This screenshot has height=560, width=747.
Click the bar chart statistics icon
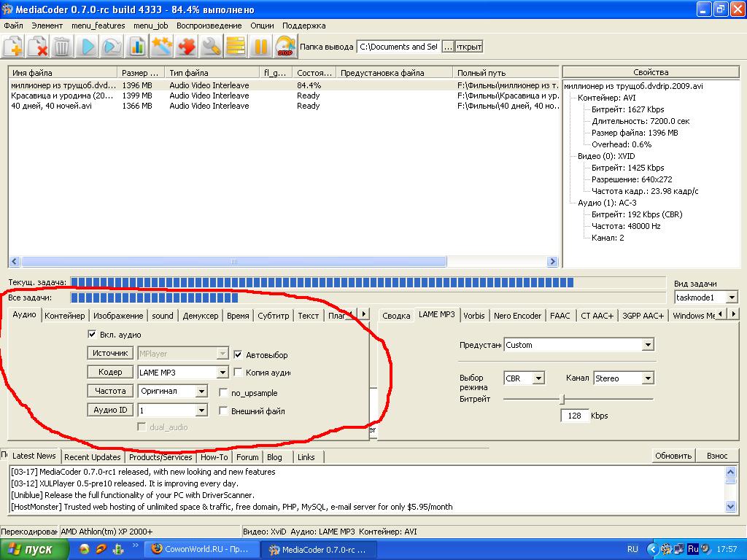tap(137, 47)
